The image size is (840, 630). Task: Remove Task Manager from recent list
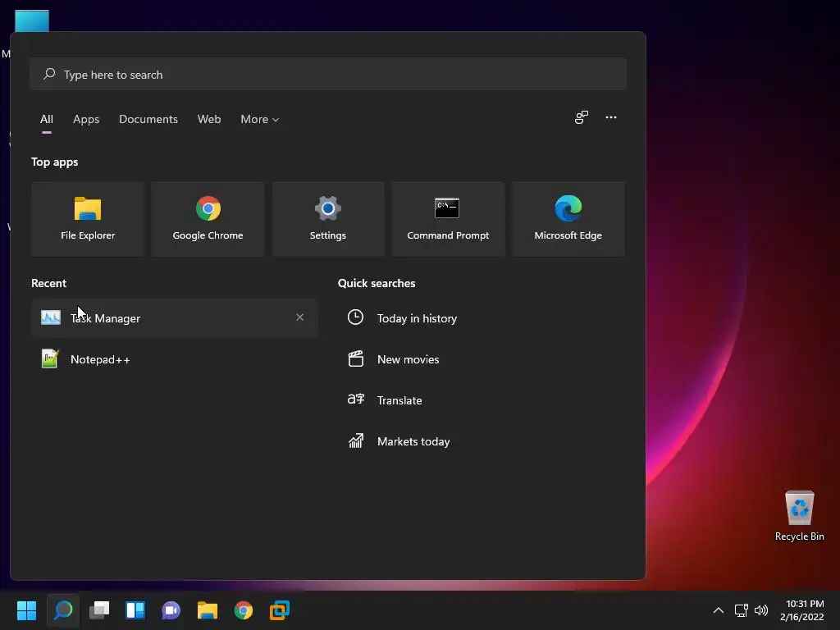point(300,317)
